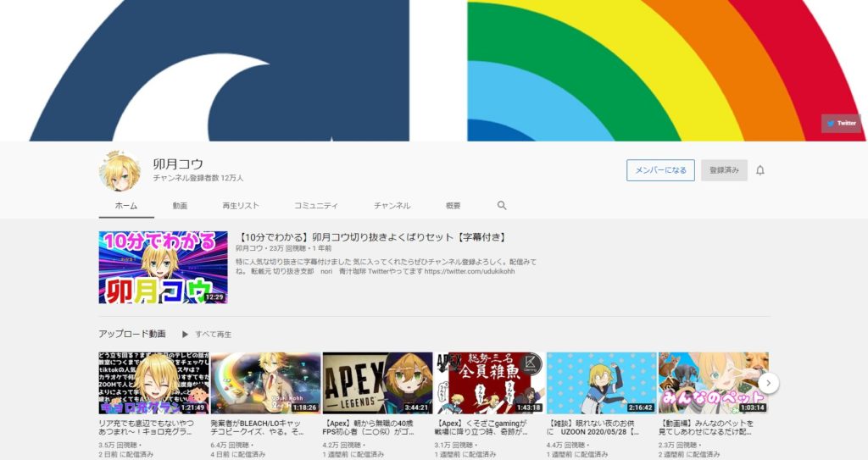Open the Apex Legends video thumbnail (3:44:21)

377,383
